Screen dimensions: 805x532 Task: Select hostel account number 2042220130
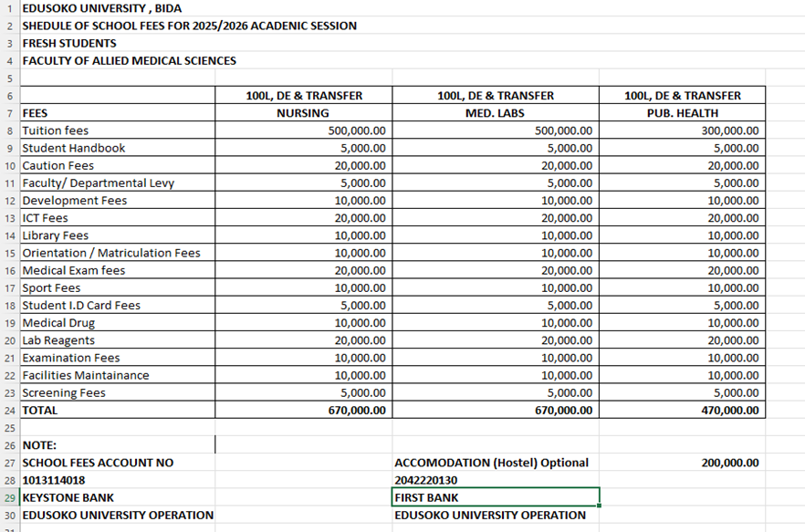(x=426, y=480)
